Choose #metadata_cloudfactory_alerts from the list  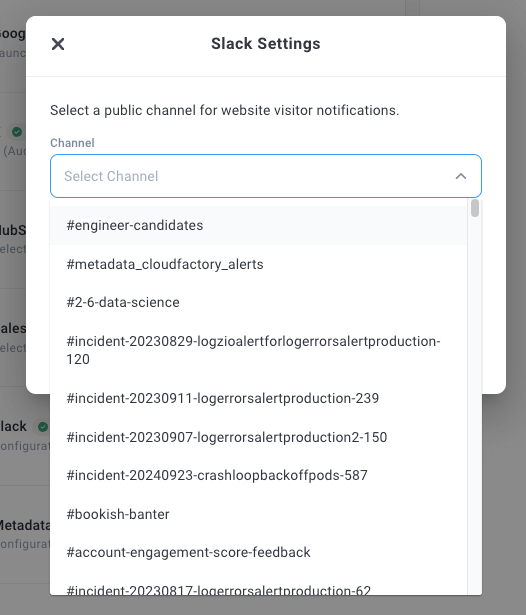click(x=258, y=264)
